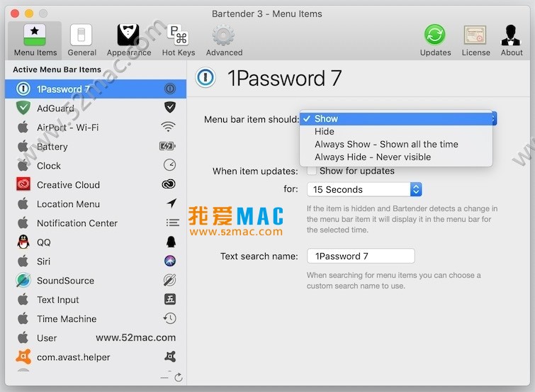This screenshot has height=392, width=535.
Task: Select the Time Machine row
Action: [96, 318]
